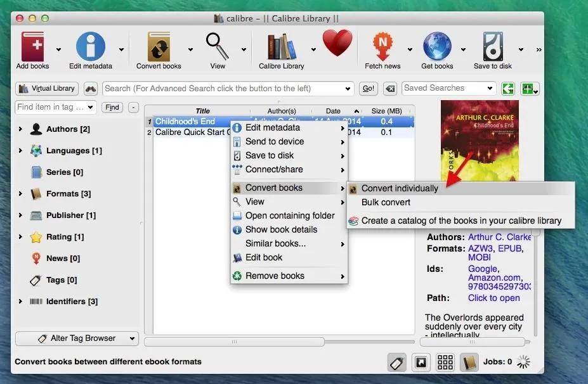
Task: Click the Add books toolbar icon
Action: coord(32,46)
